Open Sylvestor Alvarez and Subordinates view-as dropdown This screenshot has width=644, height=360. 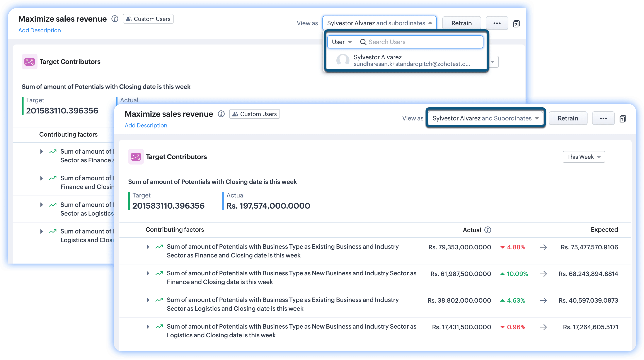coord(485,118)
